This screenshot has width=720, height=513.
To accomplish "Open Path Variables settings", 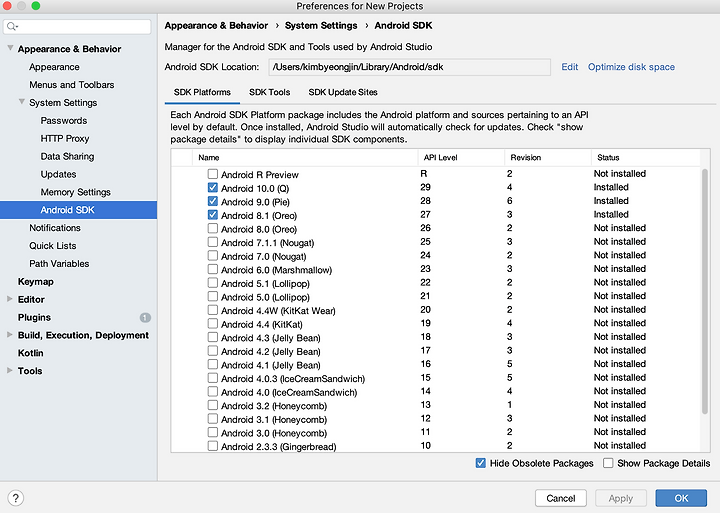I will (59, 264).
